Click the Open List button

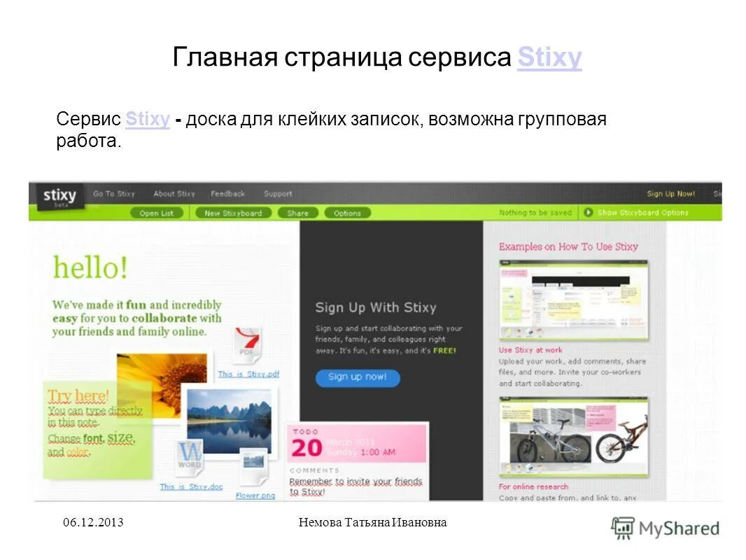[157, 213]
